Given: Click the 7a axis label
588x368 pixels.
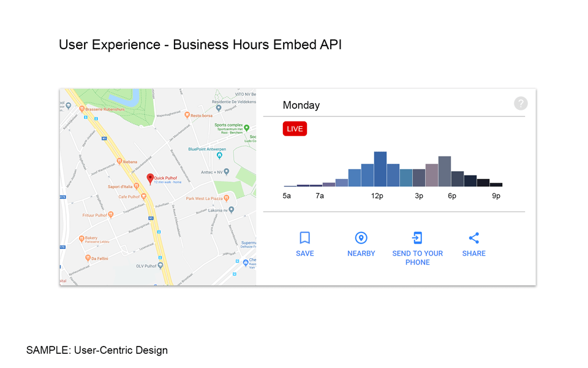Looking at the screenshot, I should (x=320, y=196).
